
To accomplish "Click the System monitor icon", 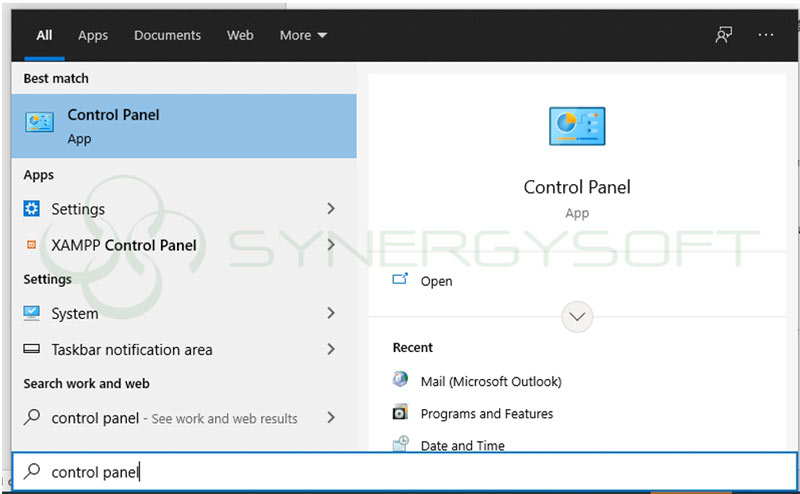I will coord(32,312).
